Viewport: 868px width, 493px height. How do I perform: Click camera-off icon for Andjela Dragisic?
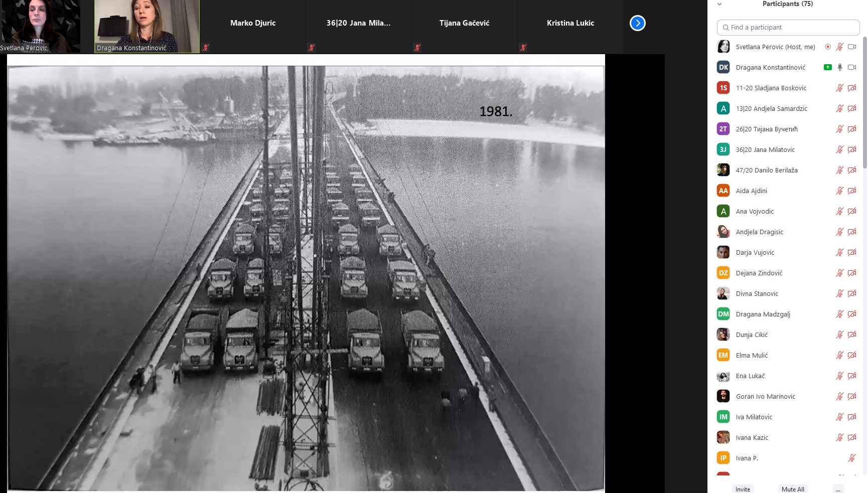tap(852, 232)
